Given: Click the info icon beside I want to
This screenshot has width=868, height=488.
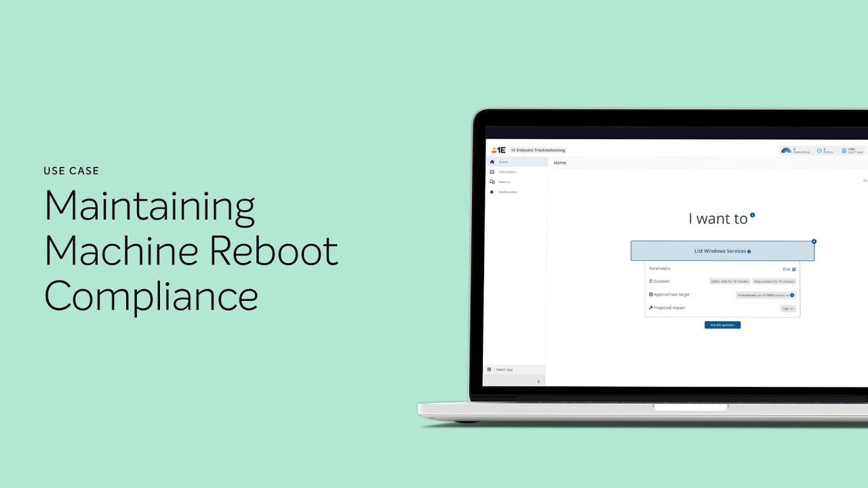Looking at the screenshot, I should (x=752, y=216).
